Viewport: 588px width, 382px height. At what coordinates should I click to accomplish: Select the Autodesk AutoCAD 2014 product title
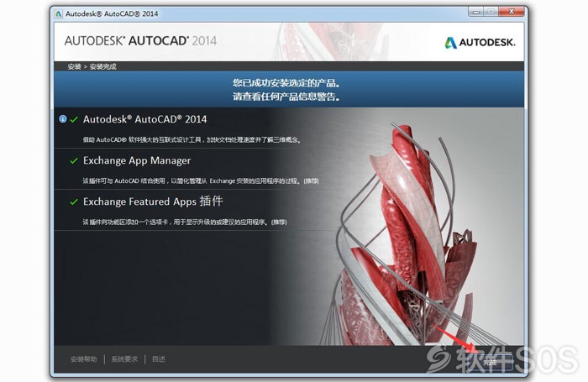pos(144,119)
